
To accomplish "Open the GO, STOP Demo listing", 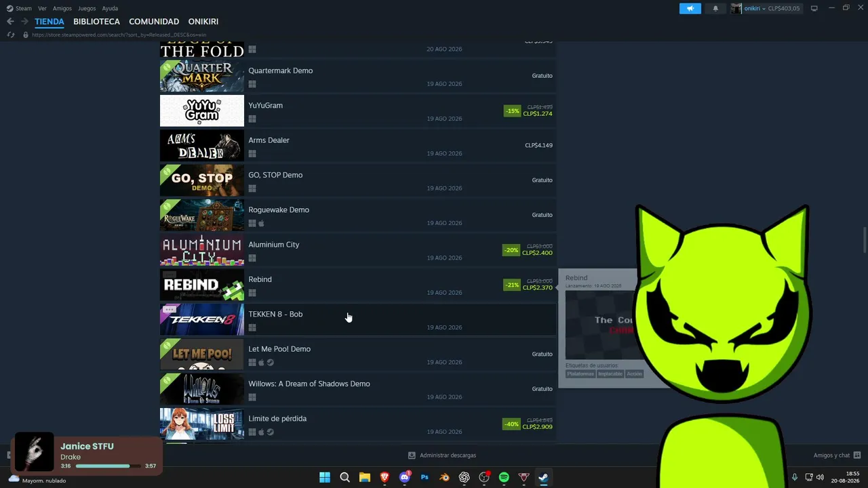I will [x=358, y=180].
